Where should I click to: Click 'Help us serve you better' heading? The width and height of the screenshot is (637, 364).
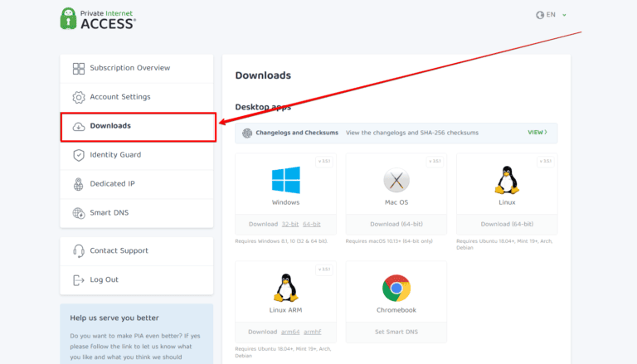pos(114,318)
